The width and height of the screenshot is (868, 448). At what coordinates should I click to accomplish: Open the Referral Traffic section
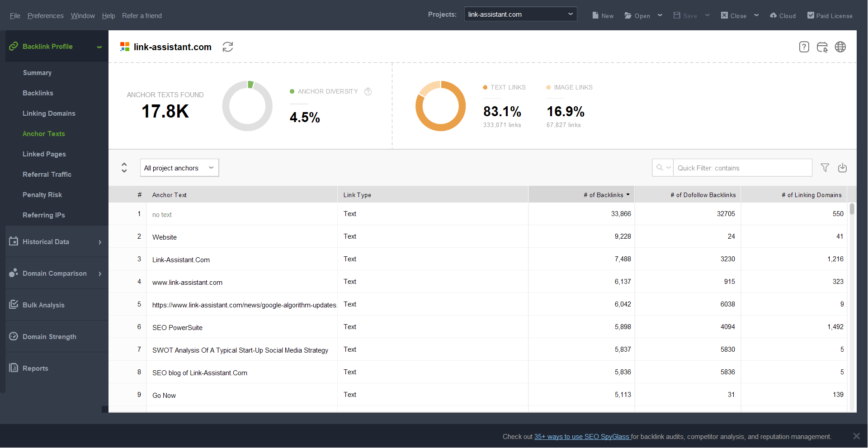pos(47,174)
